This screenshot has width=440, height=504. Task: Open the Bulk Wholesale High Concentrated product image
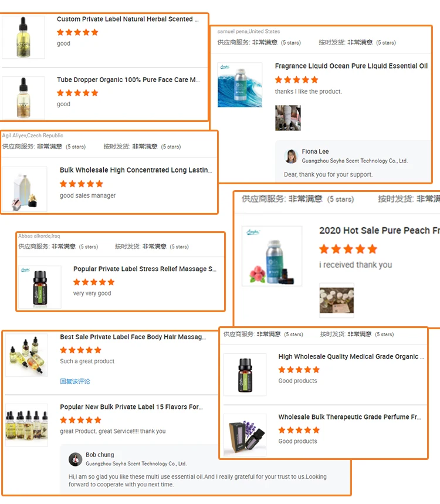25,189
